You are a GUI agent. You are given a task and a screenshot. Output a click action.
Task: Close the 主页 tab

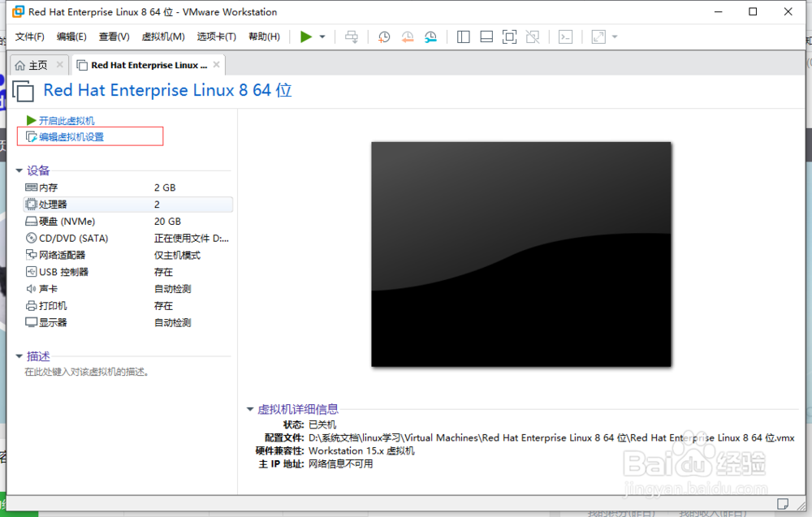coord(59,65)
